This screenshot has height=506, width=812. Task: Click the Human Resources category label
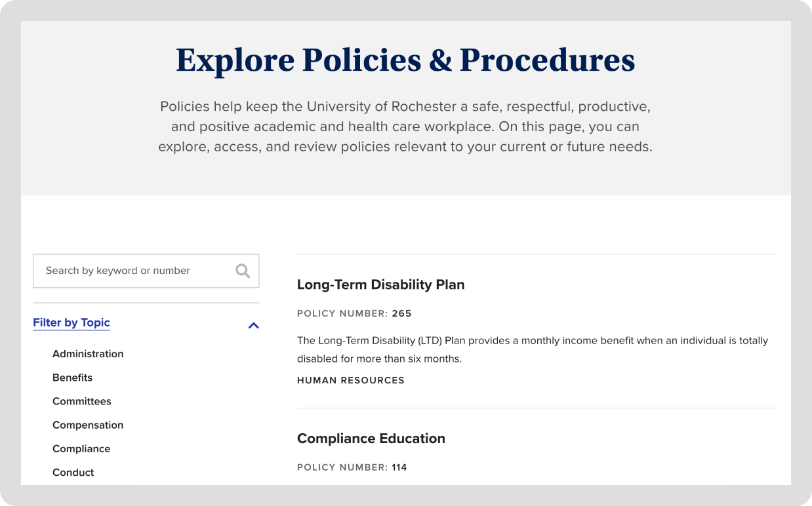click(351, 380)
